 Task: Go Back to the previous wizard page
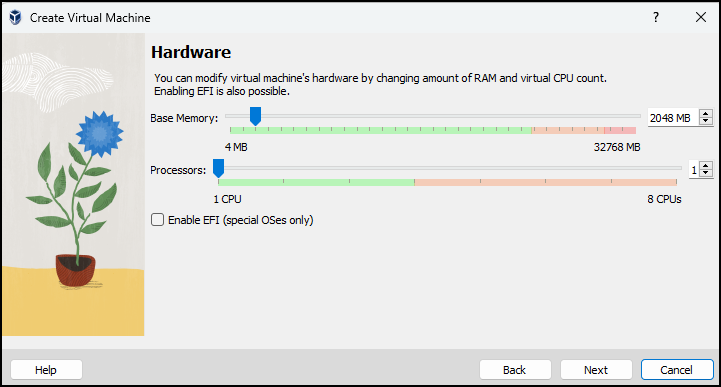click(x=515, y=370)
